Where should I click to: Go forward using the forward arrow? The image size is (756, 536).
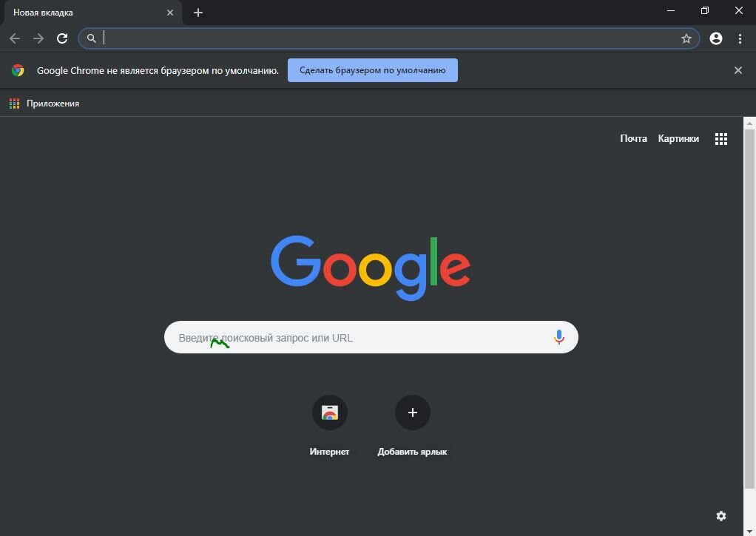38,38
